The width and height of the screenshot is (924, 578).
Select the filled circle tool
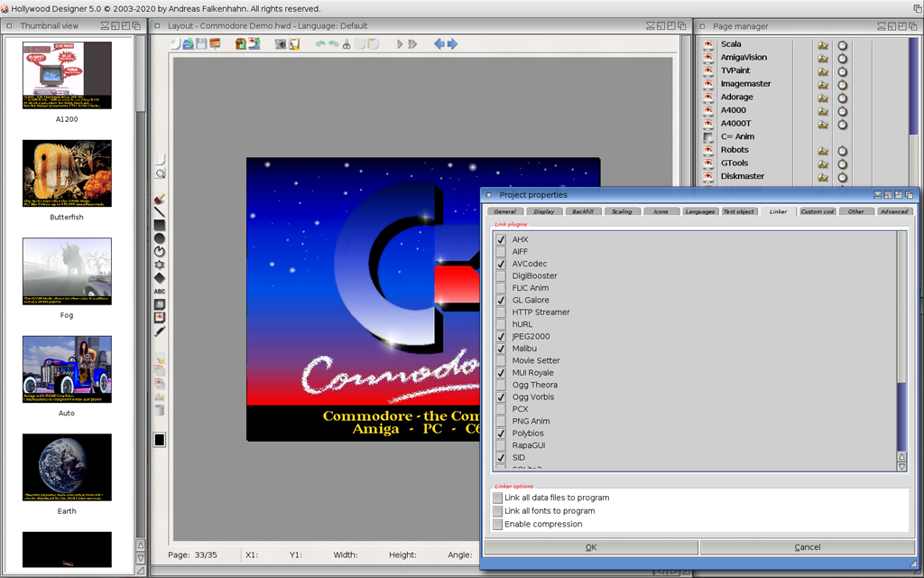point(160,238)
